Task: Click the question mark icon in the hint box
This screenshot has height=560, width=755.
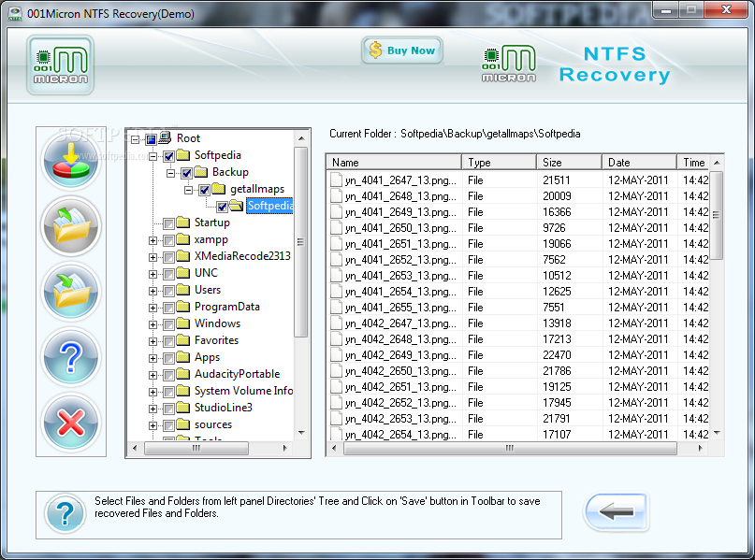Action: coord(65,513)
